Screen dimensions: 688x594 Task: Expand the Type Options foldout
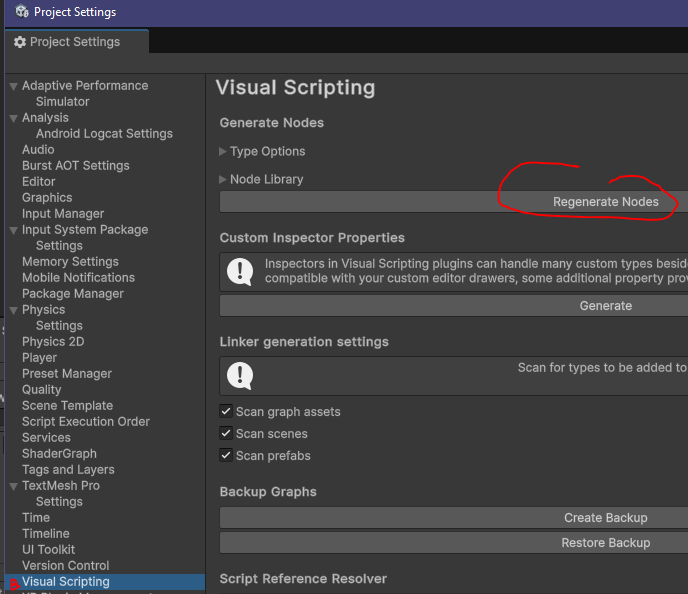(223, 152)
